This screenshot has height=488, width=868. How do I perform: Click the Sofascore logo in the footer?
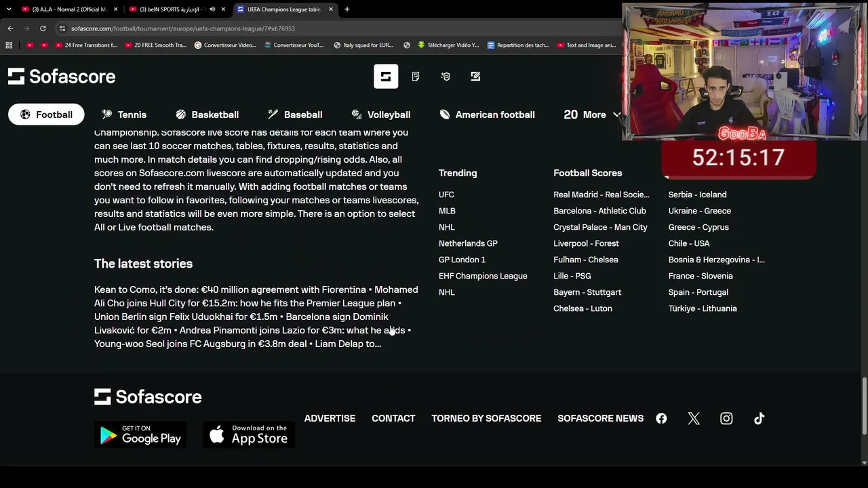coord(148,396)
